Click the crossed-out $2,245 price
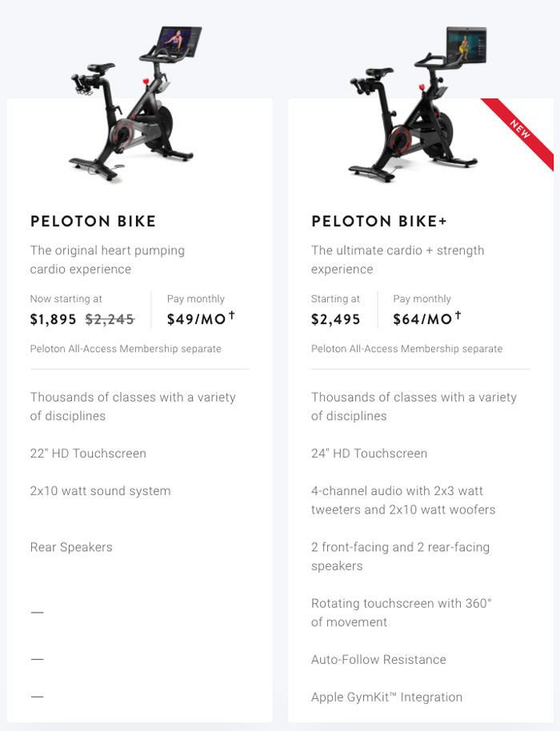Image resolution: width=560 pixels, height=731 pixels. (x=110, y=319)
